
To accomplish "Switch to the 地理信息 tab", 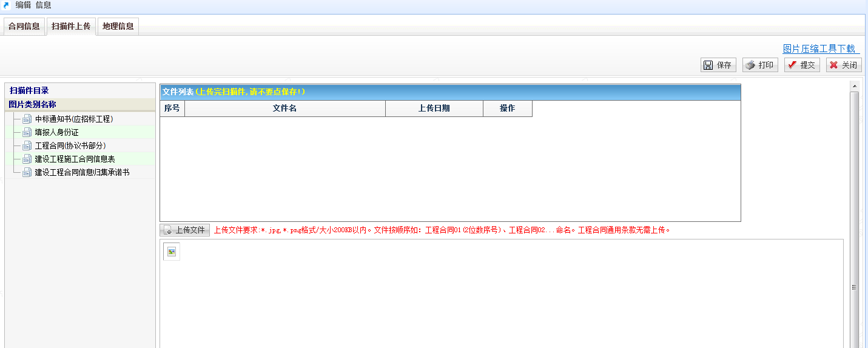I will [x=118, y=27].
